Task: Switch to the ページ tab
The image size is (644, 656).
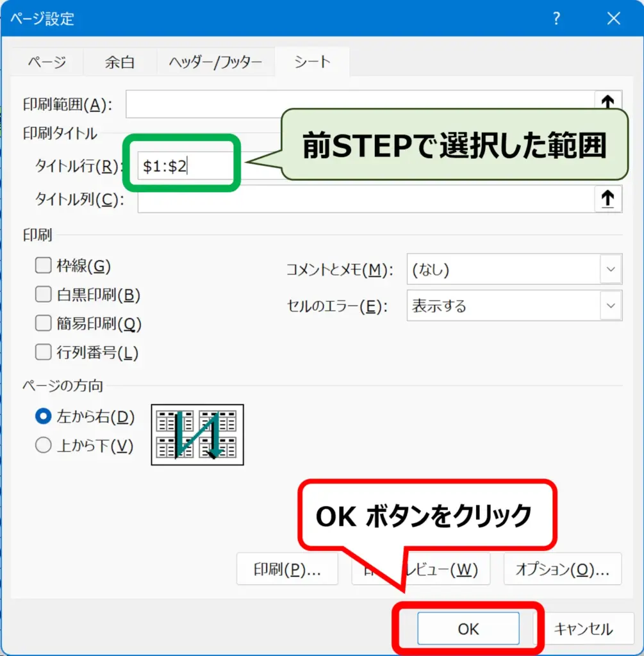Action: coord(47,62)
